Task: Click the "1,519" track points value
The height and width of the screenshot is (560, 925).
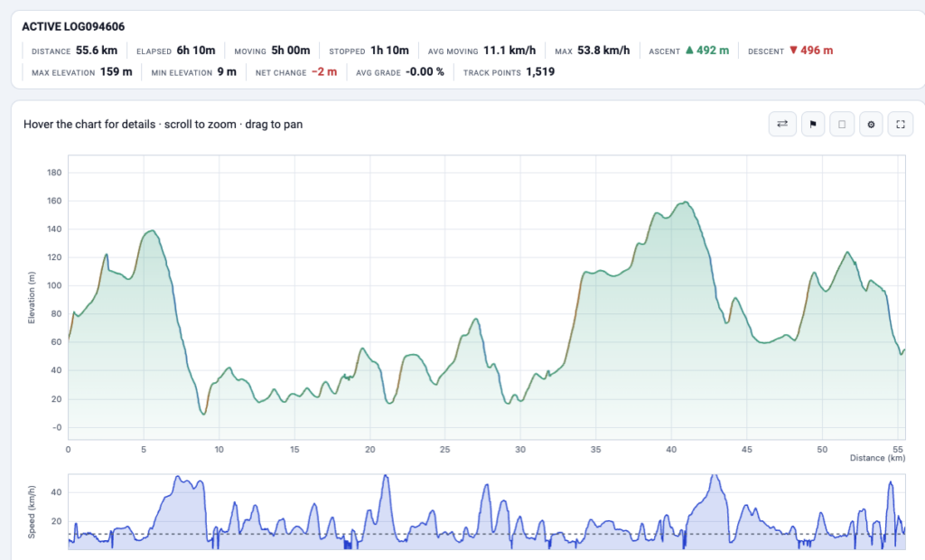Action: 540,71
